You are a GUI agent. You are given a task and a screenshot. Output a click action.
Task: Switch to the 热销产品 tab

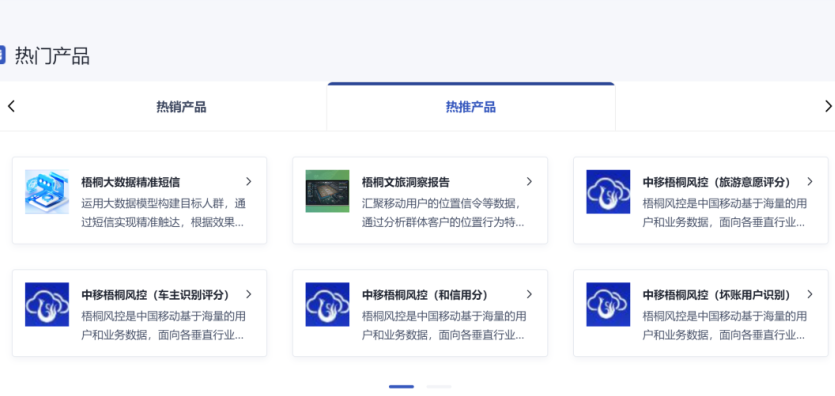[181, 107]
